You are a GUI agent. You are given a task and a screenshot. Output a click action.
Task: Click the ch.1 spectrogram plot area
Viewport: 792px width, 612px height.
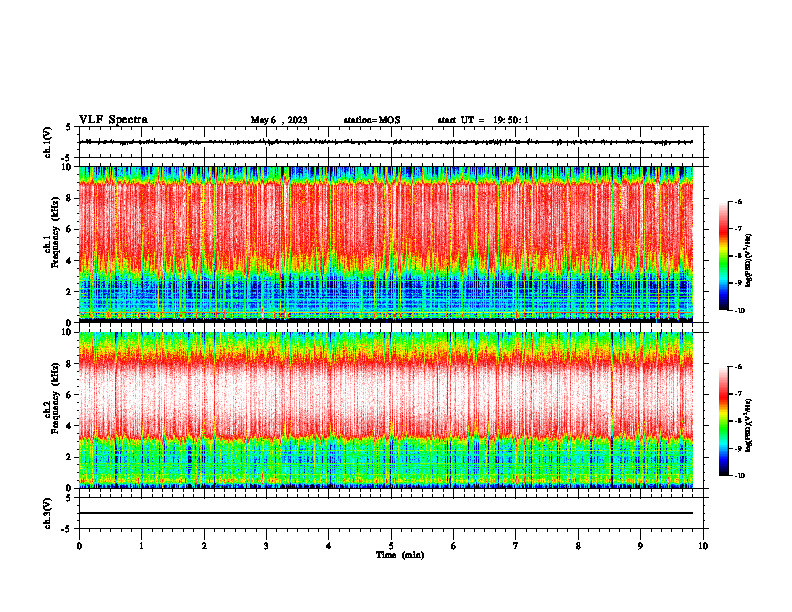click(x=385, y=244)
